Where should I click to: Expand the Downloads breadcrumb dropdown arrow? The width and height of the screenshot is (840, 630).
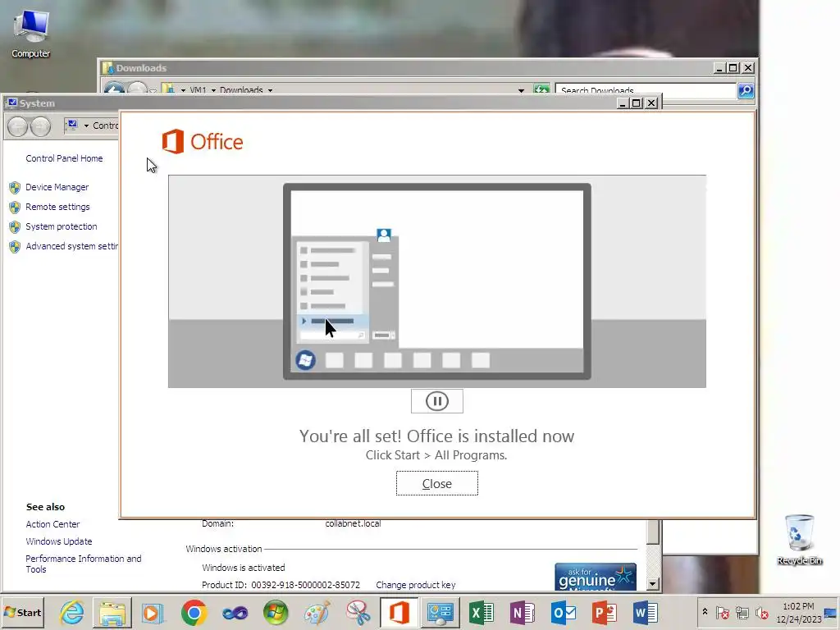click(270, 90)
